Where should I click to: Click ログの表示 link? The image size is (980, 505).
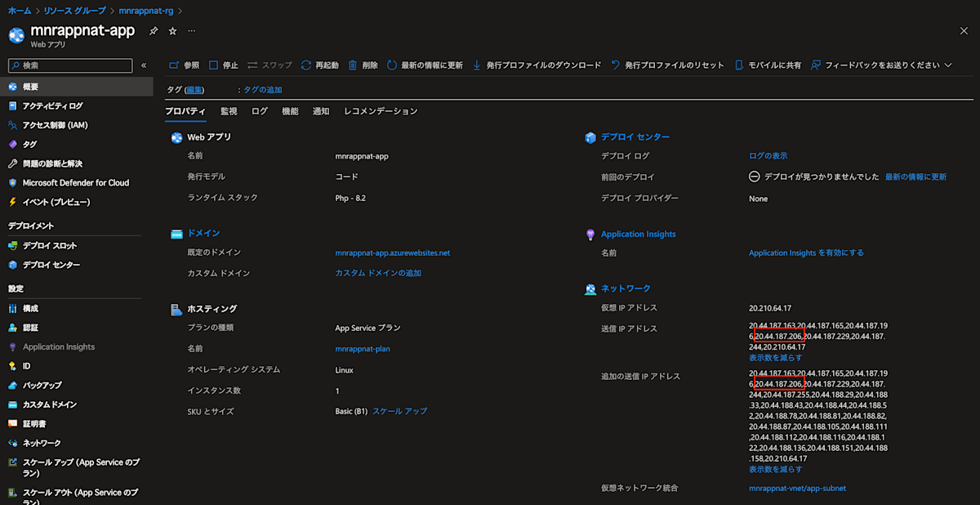(x=768, y=156)
